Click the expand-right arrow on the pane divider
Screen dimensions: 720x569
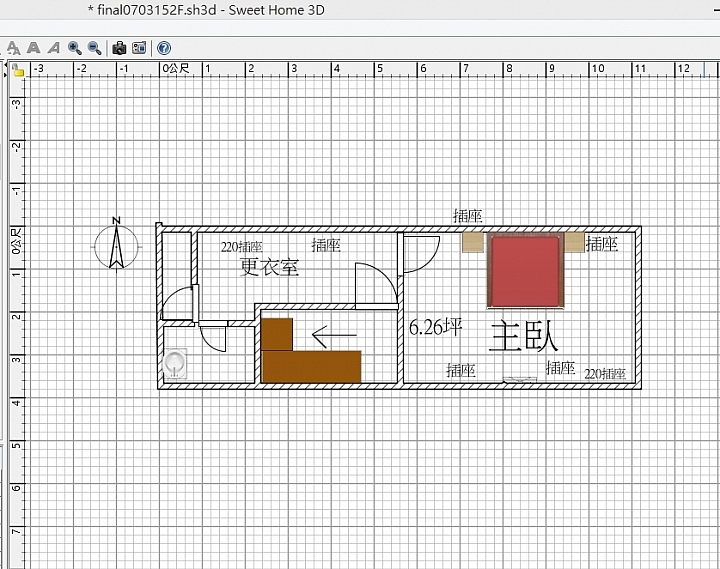click(x=6, y=74)
